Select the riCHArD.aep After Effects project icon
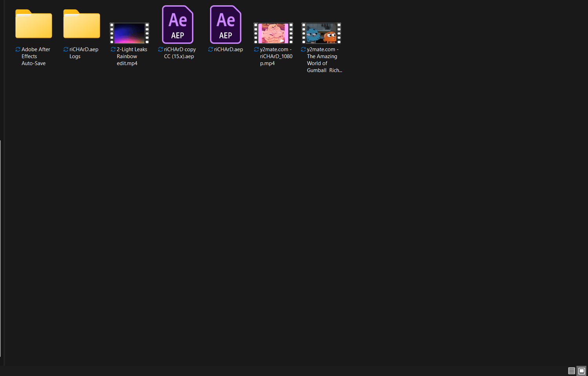588x376 pixels. [x=225, y=24]
